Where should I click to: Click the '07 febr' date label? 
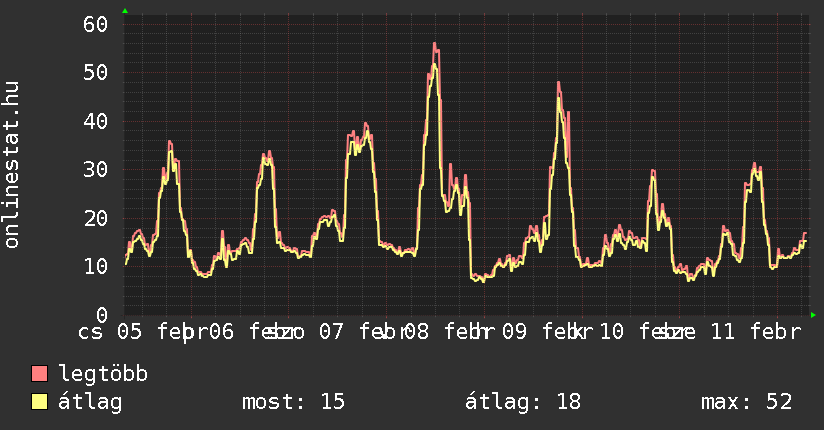(362, 331)
